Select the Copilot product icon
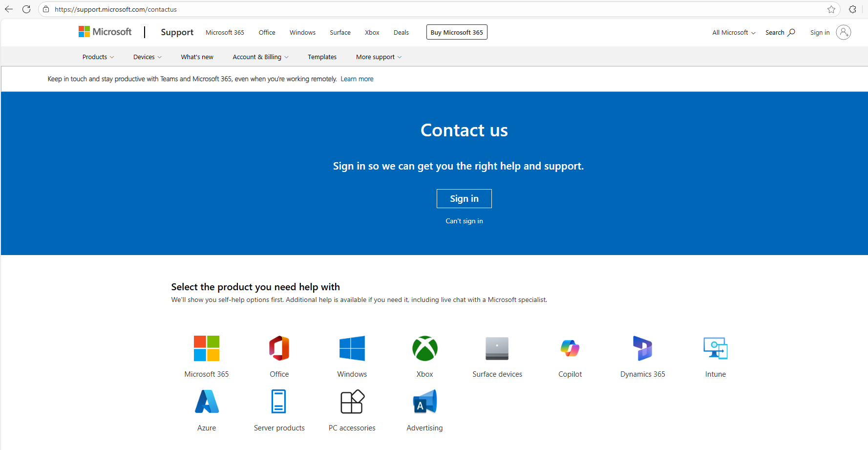The height and width of the screenshot is (450, 868). pos(570,348)
